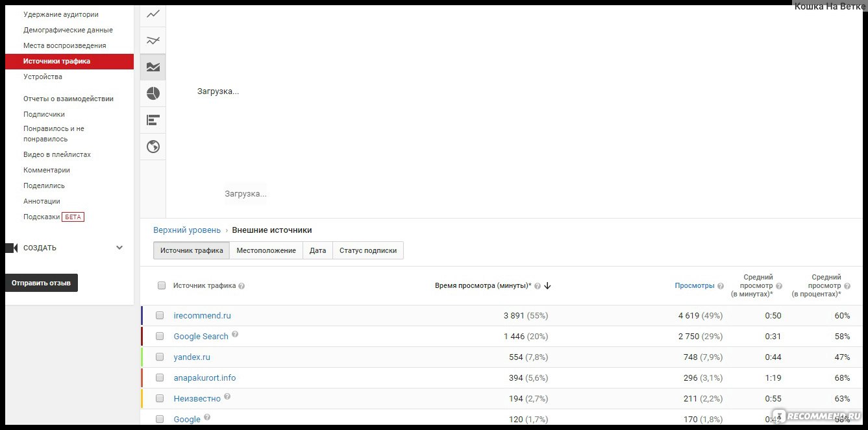Image resolution: width=868 pixels, height=430 pixels.
Task: Open the Google Search traffic source link
Action: click(x=201, y=337)
